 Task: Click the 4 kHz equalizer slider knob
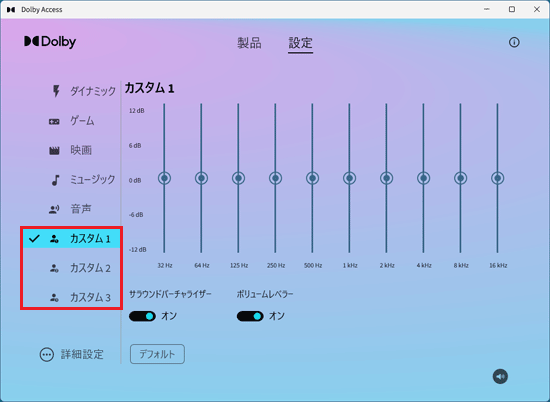423,178
